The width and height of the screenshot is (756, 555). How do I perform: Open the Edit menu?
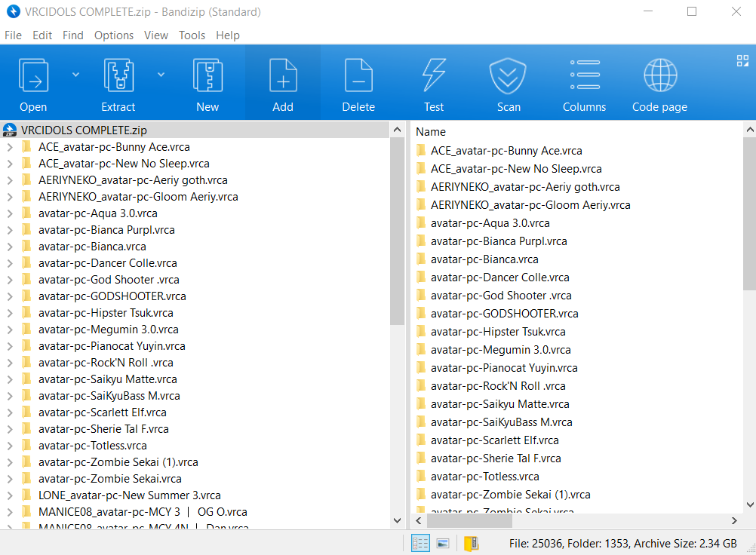click(x=42, y=35)
